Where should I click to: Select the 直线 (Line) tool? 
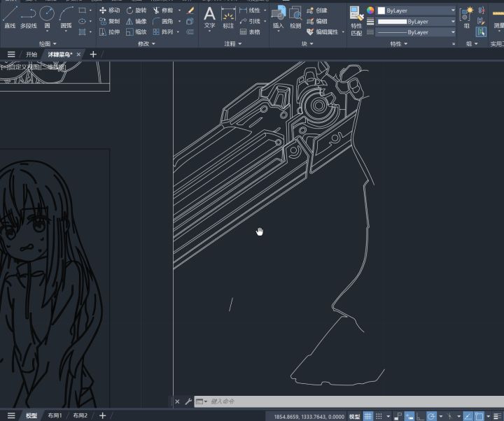pyautogui.click(x=10, y=17)
